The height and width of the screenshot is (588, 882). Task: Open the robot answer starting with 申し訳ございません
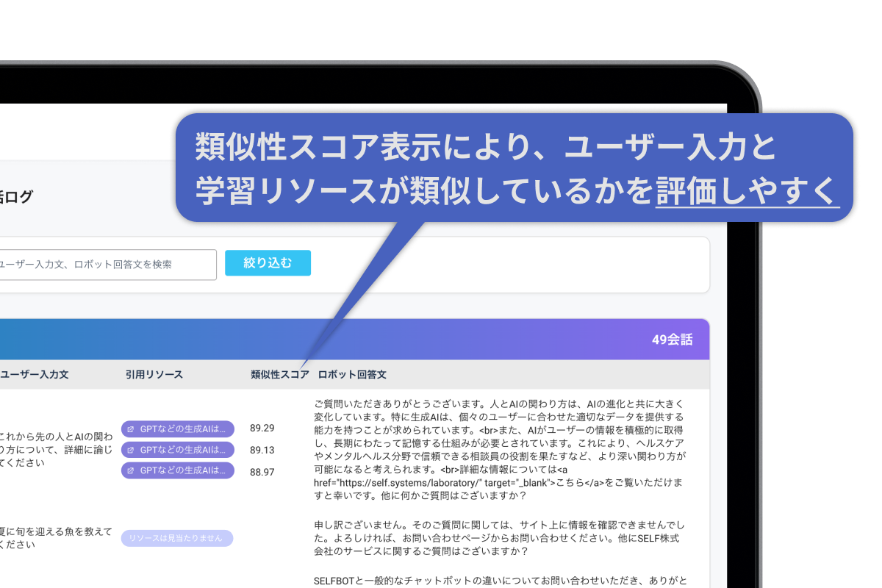(x=499, y=538)
